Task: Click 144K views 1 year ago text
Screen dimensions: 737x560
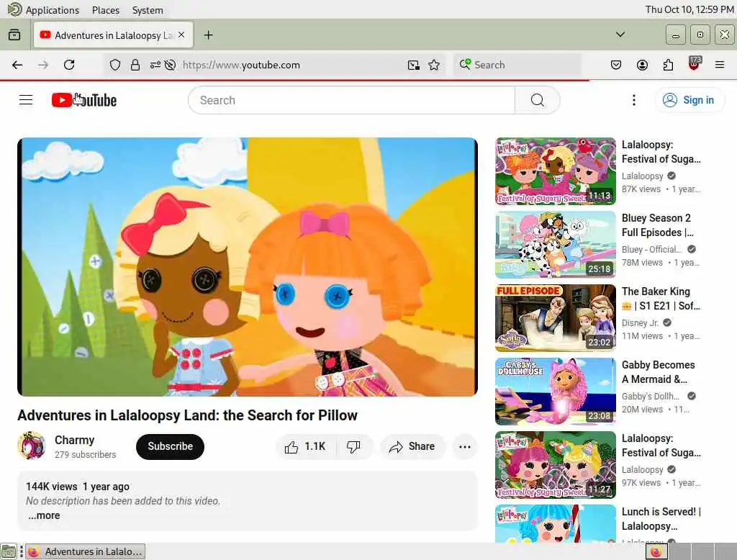Action: pos(78,487)
